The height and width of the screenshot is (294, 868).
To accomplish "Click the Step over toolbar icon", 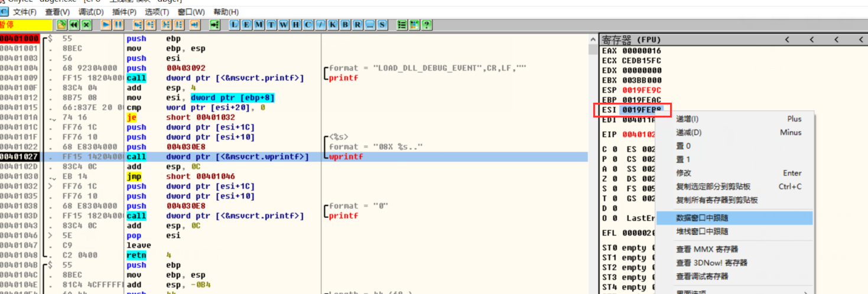I will (150, 25).
